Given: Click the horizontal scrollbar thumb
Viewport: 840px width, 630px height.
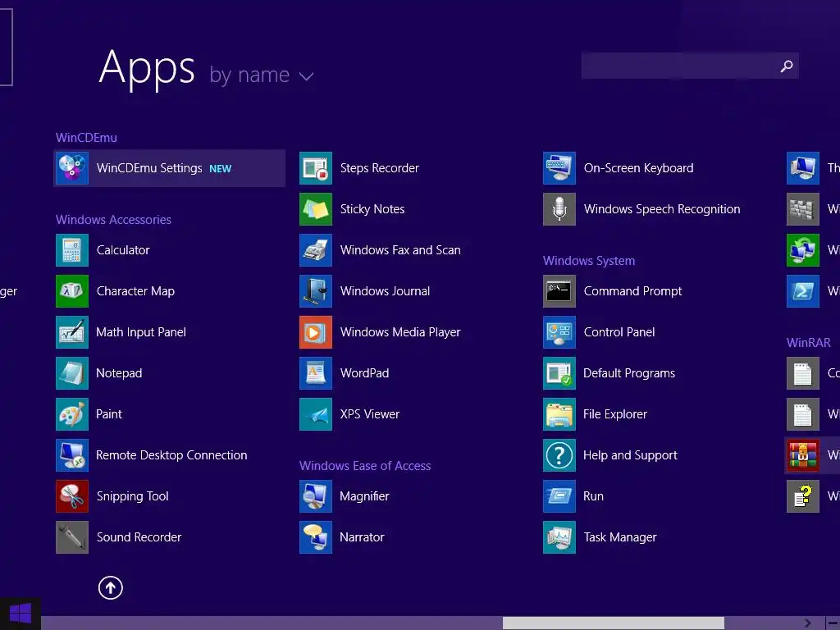Looking at the screenshot, I should click(614, 623).
